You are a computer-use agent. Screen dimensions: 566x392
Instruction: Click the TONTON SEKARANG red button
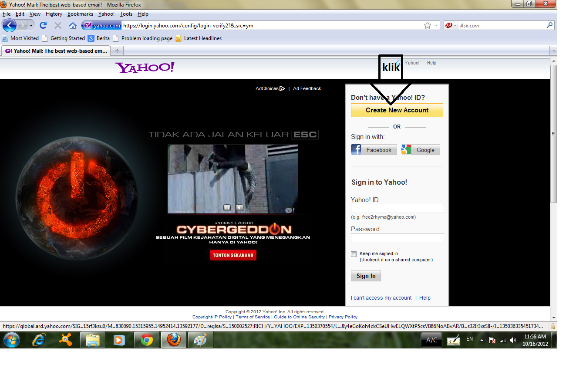pyautogui.click(x=233, y=255)
